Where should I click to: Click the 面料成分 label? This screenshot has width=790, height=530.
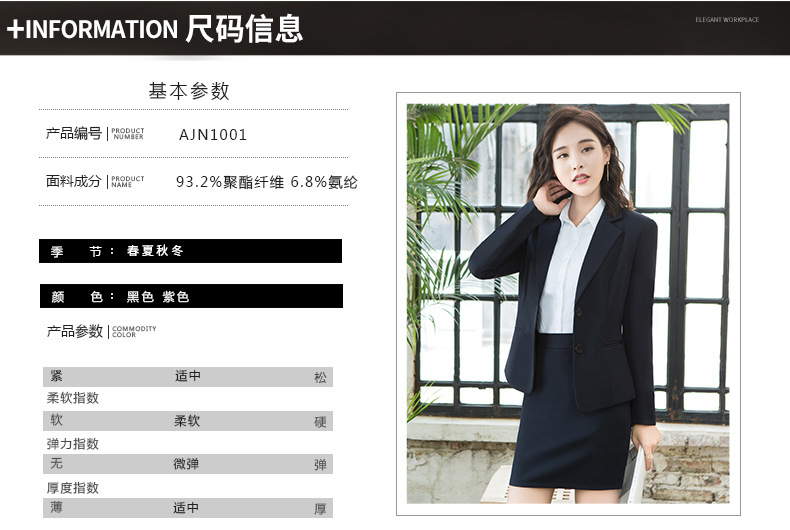point(74,181)
